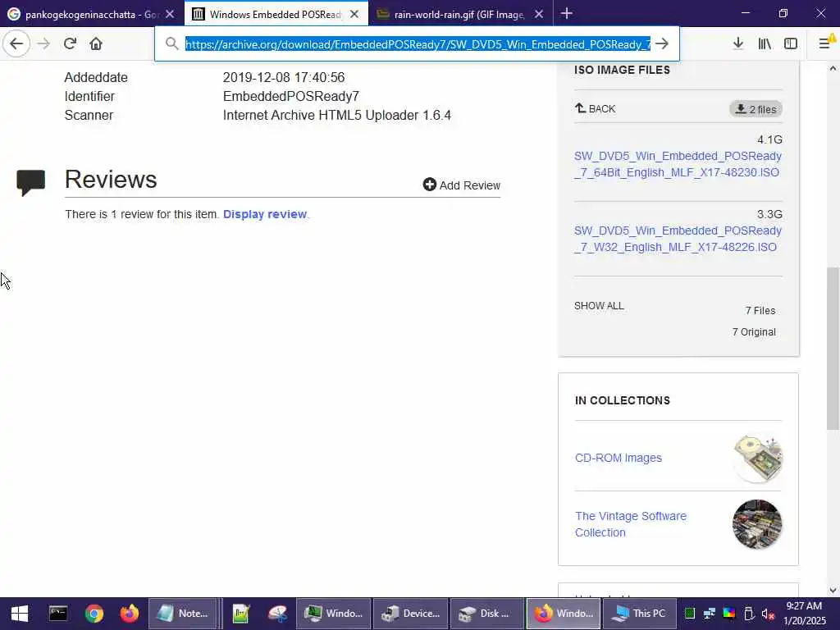This screenshot has width=840, height=630.
Task: Go BACK in the ISO image files list
Action: click(596, 109)
